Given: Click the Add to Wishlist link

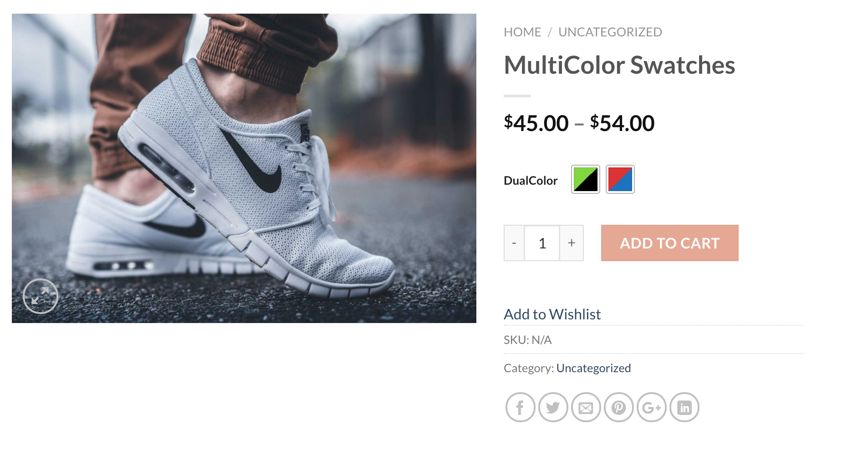Looking at the screenshot, I should click(552, 314).
